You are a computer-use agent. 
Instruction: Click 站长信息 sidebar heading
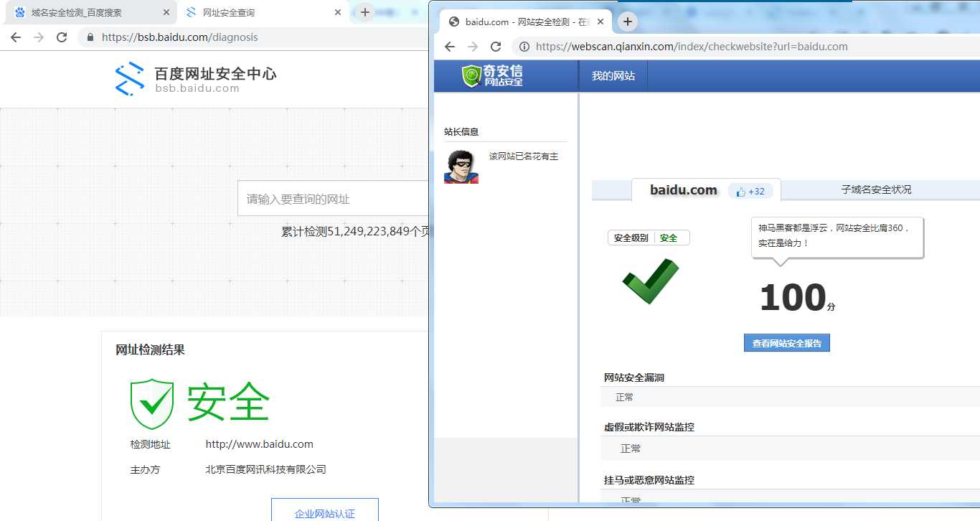tap(461, 131)
